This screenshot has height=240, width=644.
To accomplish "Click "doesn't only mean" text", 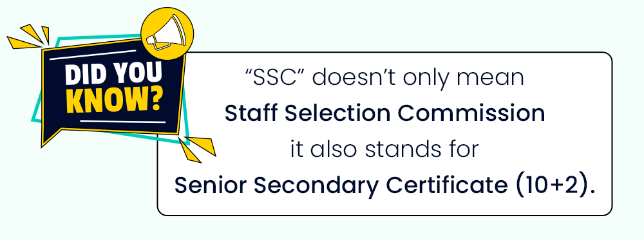I will coord(419,78).
